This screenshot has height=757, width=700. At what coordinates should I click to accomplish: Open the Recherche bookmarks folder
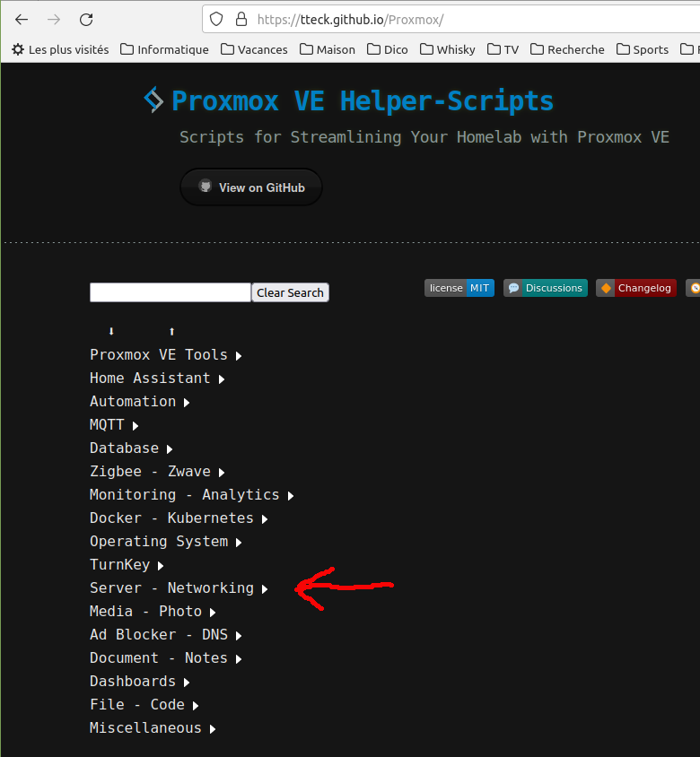[567, 49]
